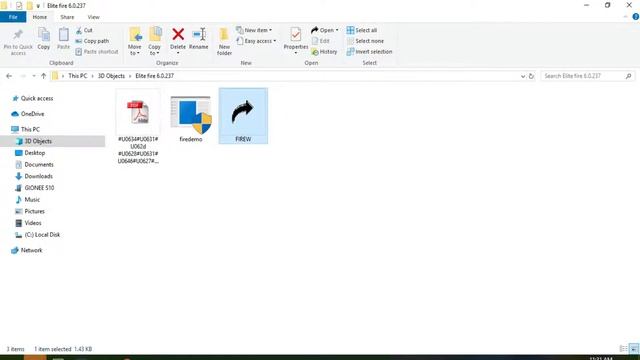Open Desktop in the navigation pane
640x360 pixels.
(30, 153)
